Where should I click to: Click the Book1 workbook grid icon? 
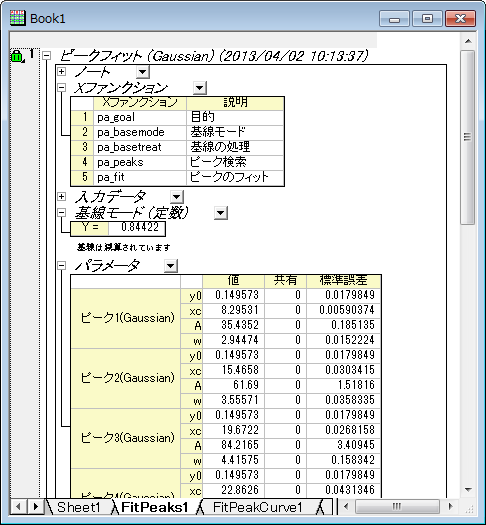[17, 18]
